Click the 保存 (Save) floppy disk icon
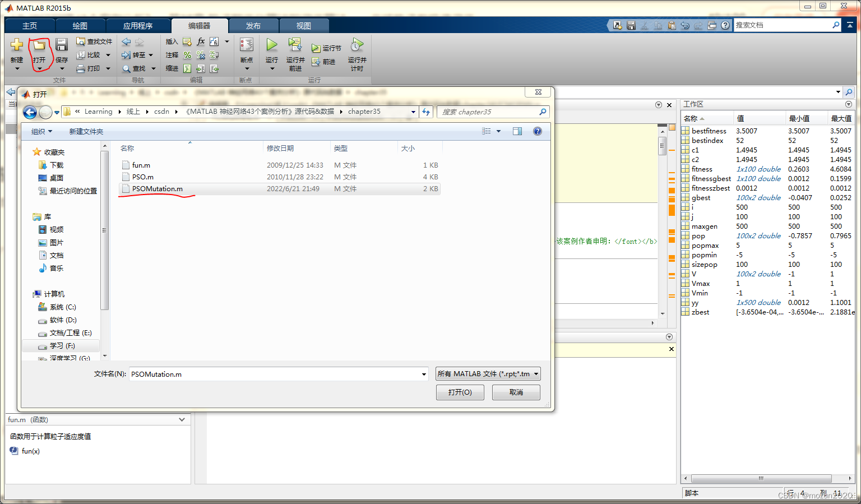 [62, 45]
